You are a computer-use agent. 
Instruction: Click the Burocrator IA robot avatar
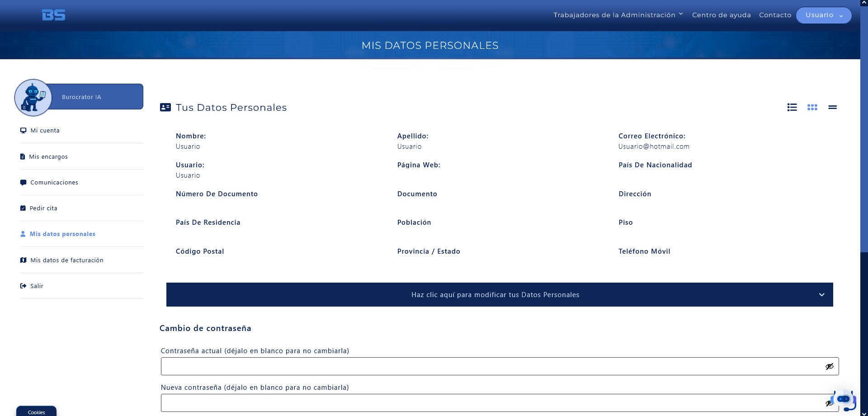tap(33, 97)
